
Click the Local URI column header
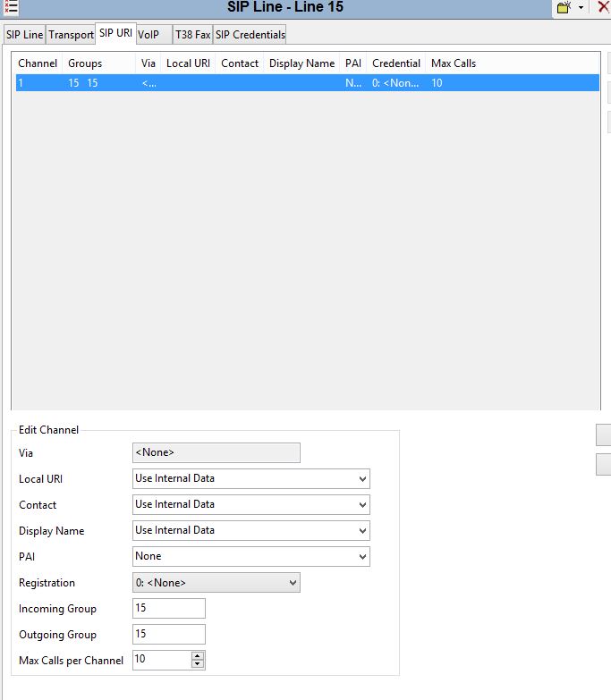pos(188,63)
